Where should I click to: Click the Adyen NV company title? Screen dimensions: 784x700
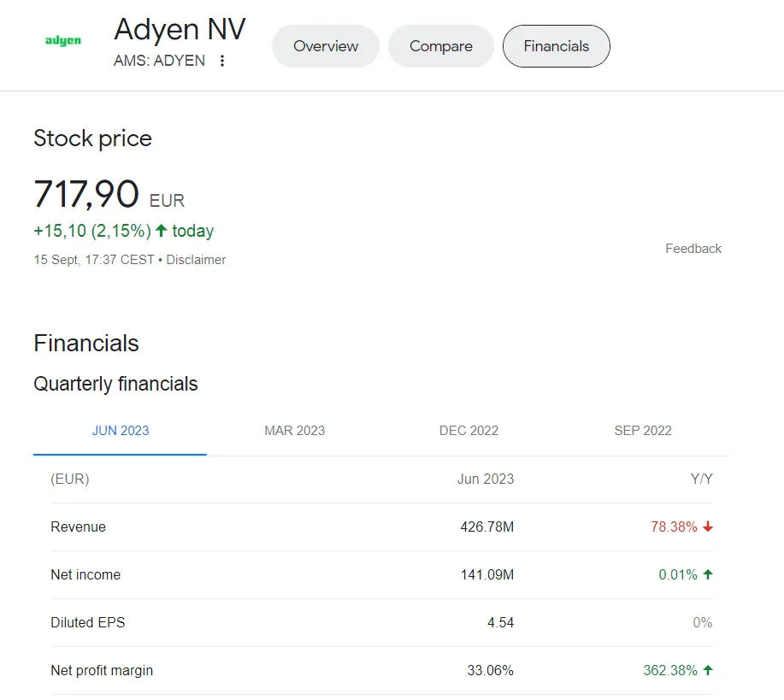[x=180, y=29]
